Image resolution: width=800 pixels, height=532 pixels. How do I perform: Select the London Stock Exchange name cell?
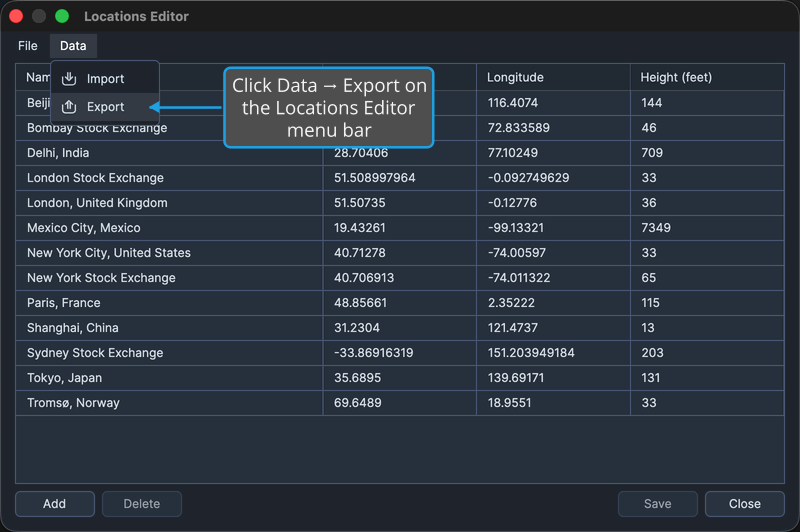[x=169, y=178]
